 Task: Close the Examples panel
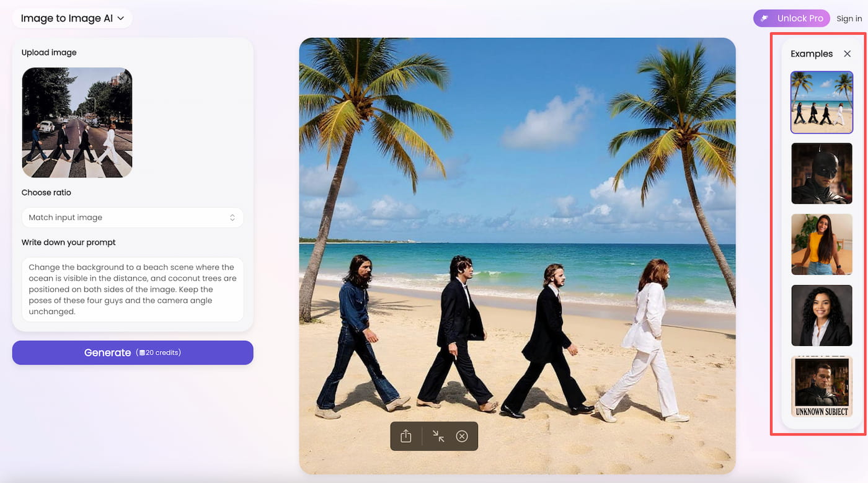click(847, 54)
